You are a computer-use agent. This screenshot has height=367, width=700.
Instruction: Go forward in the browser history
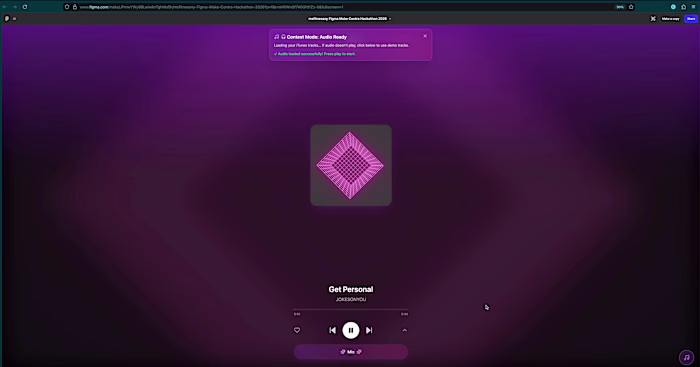(x=14, y=7)
